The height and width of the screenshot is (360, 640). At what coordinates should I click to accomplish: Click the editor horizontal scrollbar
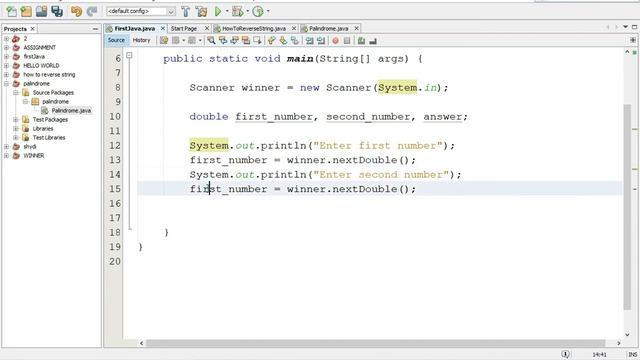click(x=376, y=343)
